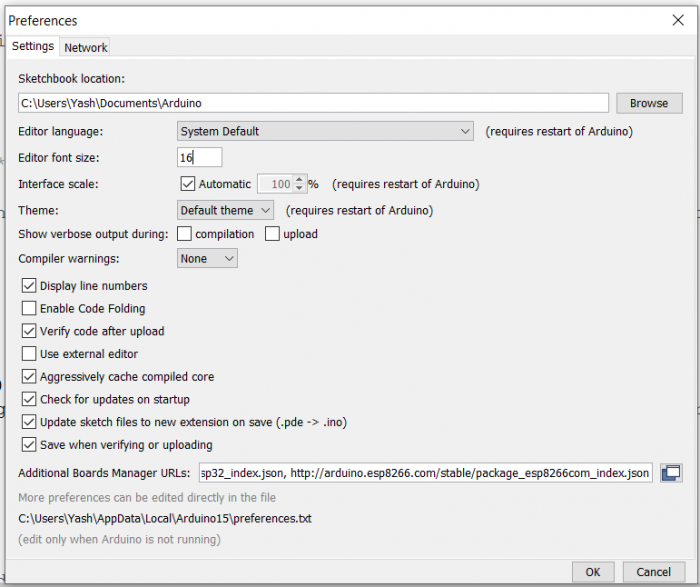Toggle Aggressively cache compiled core

click(29, 377)
